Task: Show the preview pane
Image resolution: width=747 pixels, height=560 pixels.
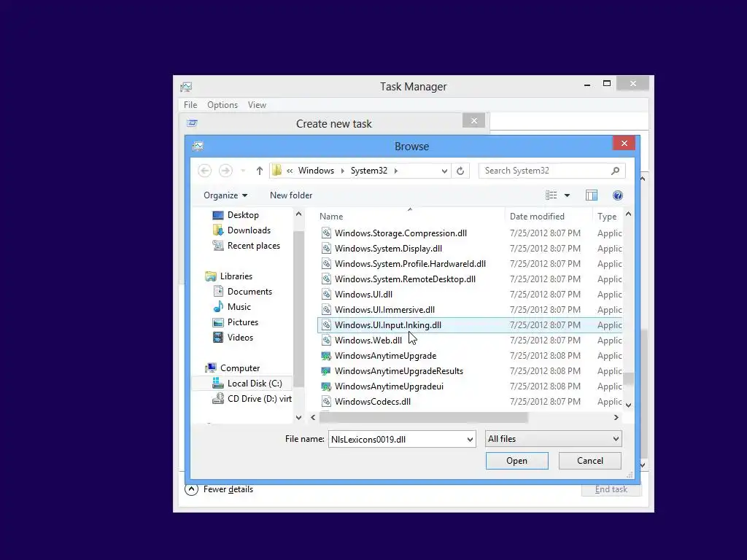Action: (x=592, y=195)
